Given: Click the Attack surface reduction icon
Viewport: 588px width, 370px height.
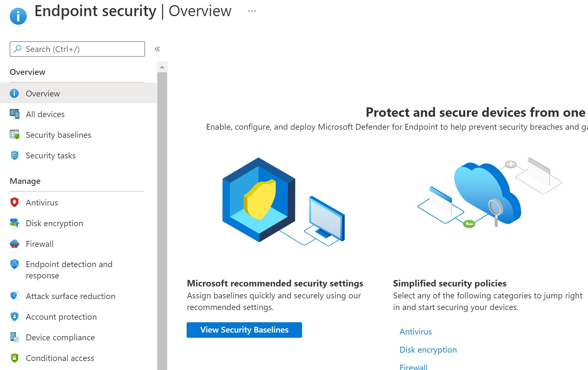Looking at the screenshot, I should pos(15,296).
